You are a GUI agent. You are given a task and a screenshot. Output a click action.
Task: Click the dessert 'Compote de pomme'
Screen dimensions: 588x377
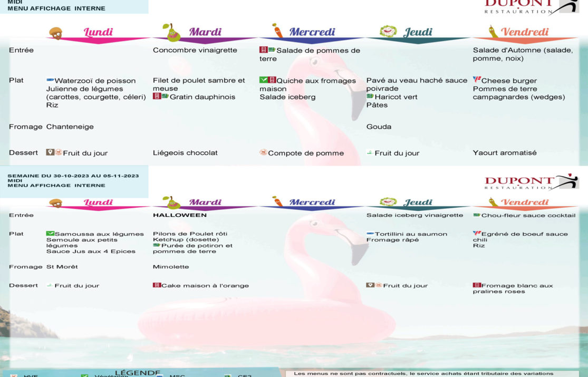306,153
